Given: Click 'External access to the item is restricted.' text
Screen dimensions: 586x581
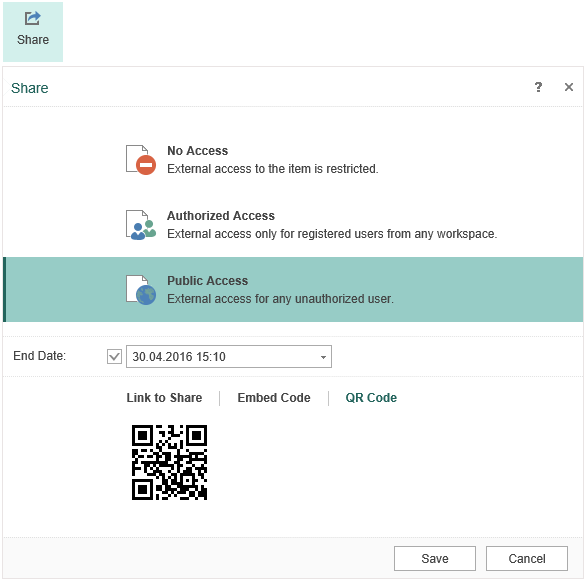Looking at the screenshot, I should (x=272, y=169).
